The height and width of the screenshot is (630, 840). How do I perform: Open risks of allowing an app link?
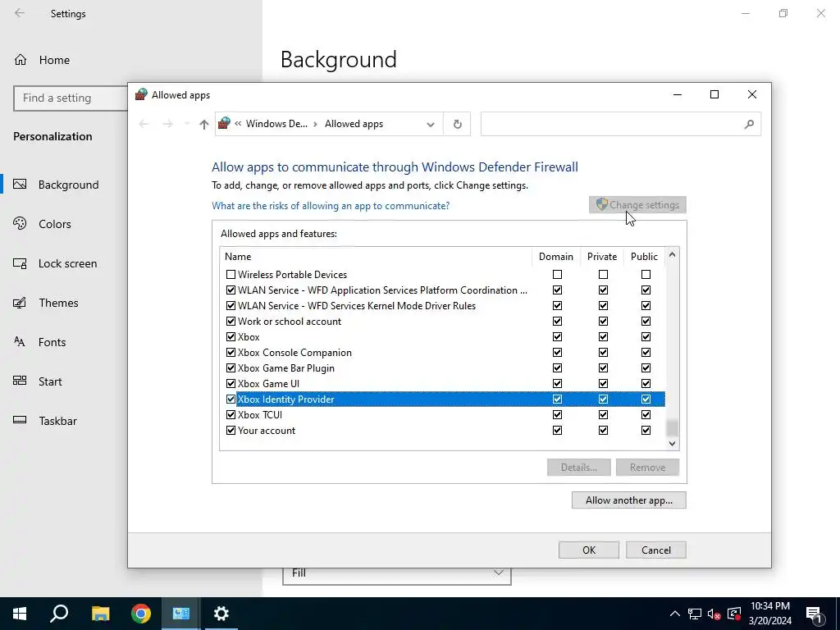coord(331,206)
